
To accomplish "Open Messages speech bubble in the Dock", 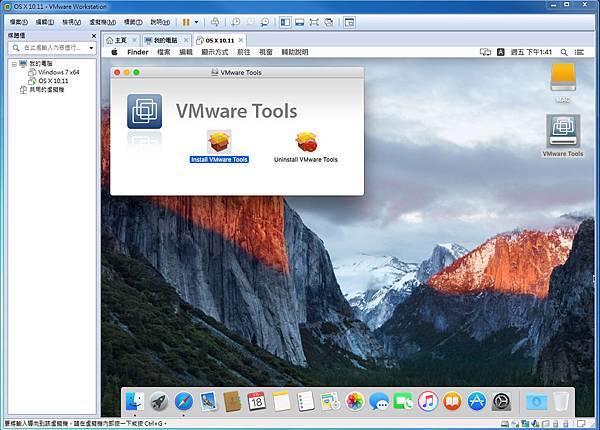I will 379,402.
